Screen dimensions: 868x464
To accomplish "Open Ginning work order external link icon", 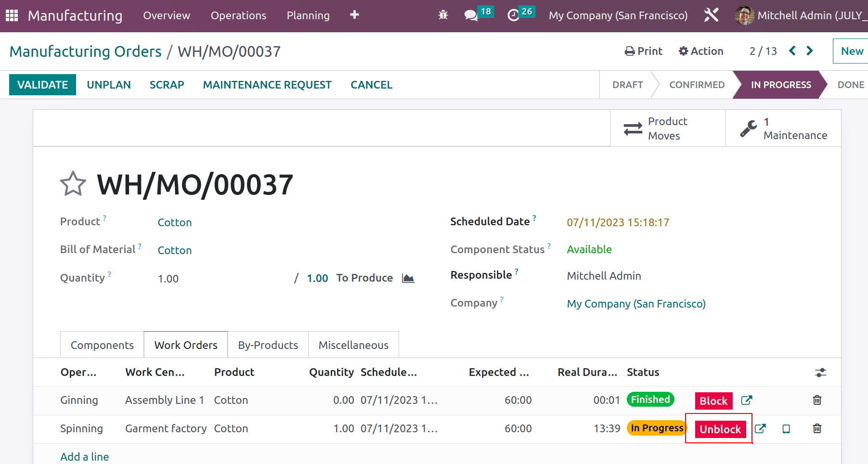I will (747, 400).
